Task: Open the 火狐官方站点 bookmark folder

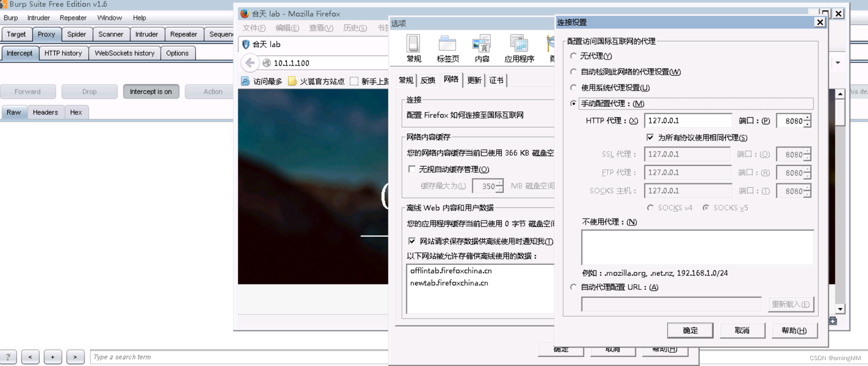Action: pos(317,81)
